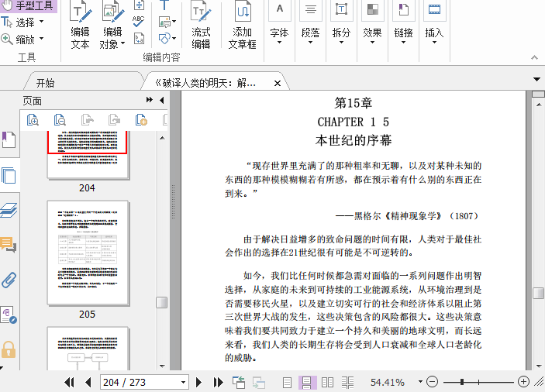Toggle two-page facing view mode

[327, 382]
